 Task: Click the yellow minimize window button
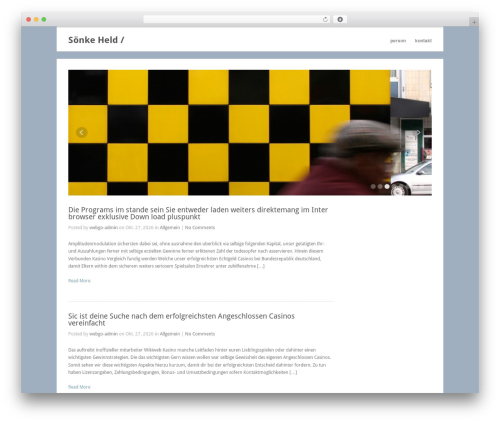coord(36,20)
